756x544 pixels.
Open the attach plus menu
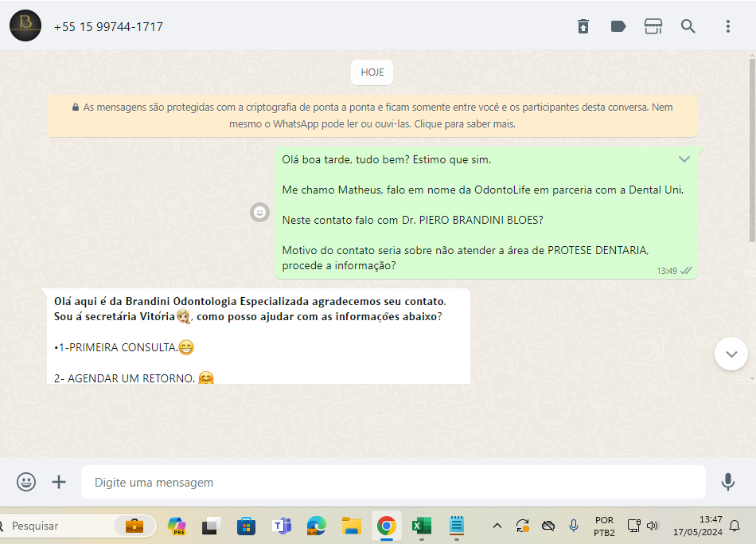pos(59,482)
